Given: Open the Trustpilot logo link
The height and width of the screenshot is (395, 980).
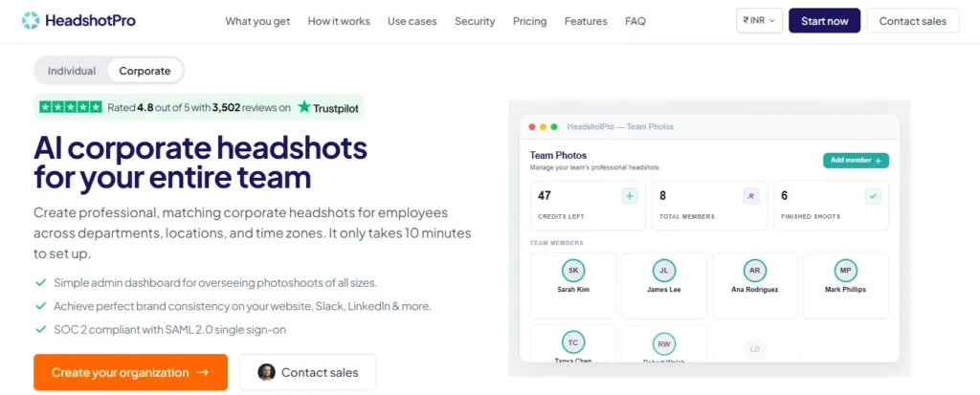Looking at the screenshot, I should (x=328, y=107).
